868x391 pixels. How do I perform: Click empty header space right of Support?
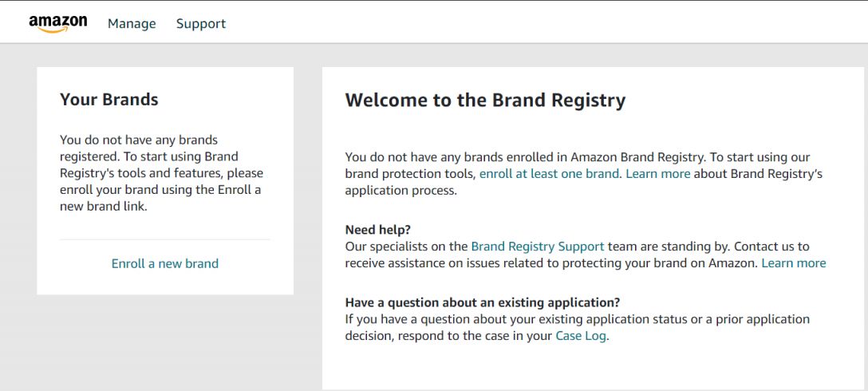coord(542,23)
